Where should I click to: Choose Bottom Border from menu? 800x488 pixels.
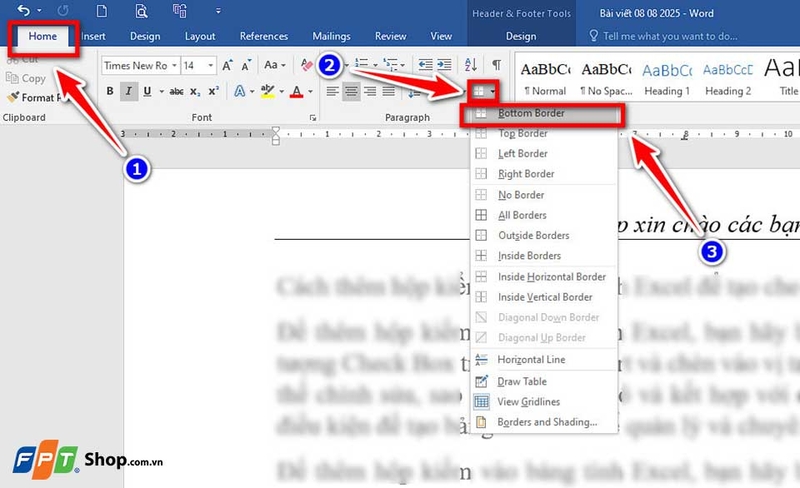[542, 113]
